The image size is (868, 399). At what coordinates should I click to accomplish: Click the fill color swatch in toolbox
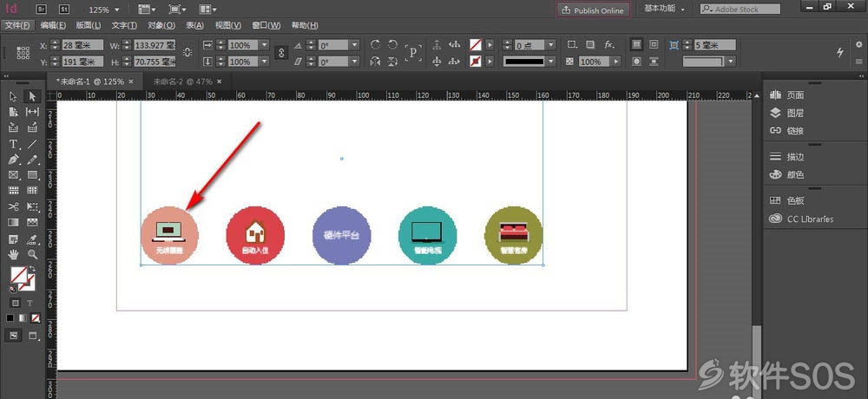tap(19, 274)
